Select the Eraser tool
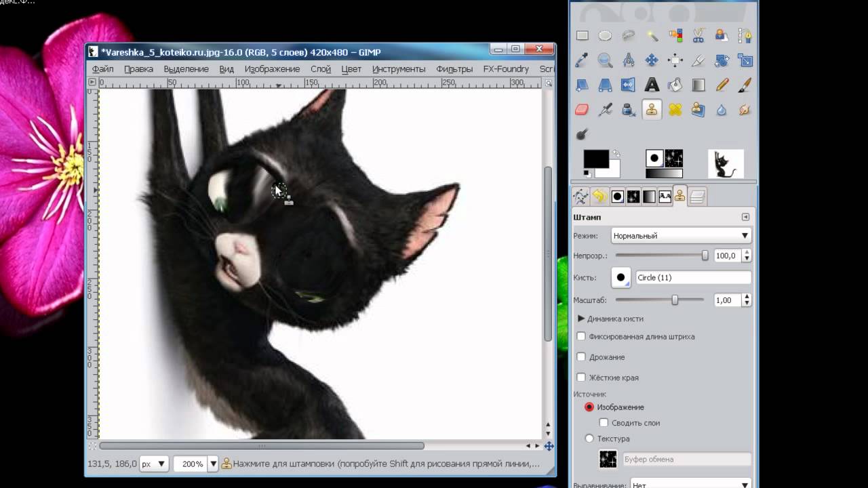Image resolution: width=868 pixels, height=488 pixels. click(x=583, y=109)
